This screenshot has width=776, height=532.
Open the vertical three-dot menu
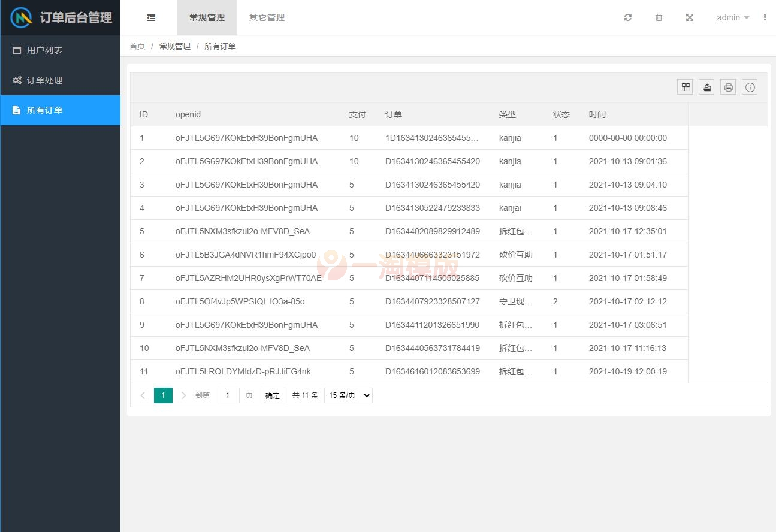(765, 17)
